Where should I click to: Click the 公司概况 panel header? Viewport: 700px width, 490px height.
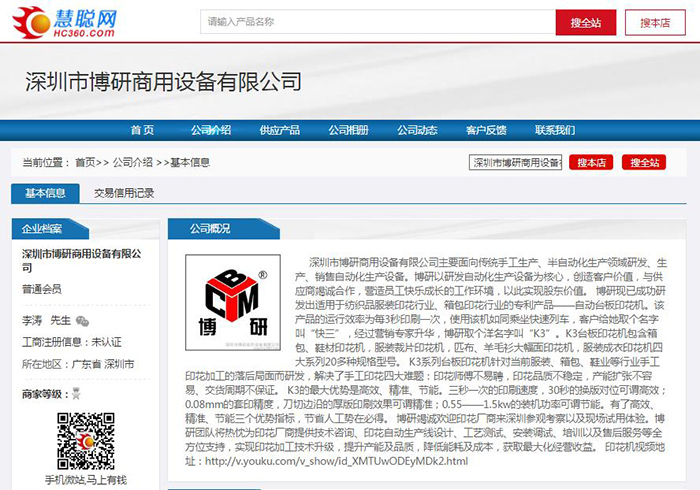point(223,229)
